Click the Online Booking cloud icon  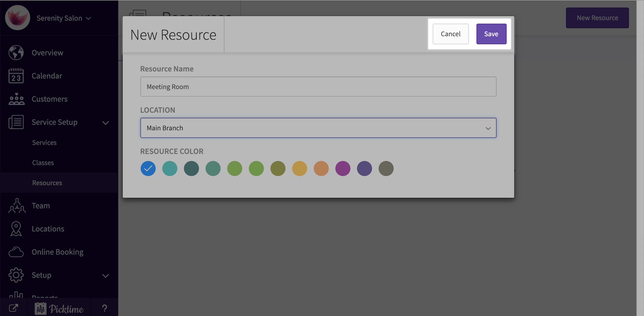click(x=16, y=252)
